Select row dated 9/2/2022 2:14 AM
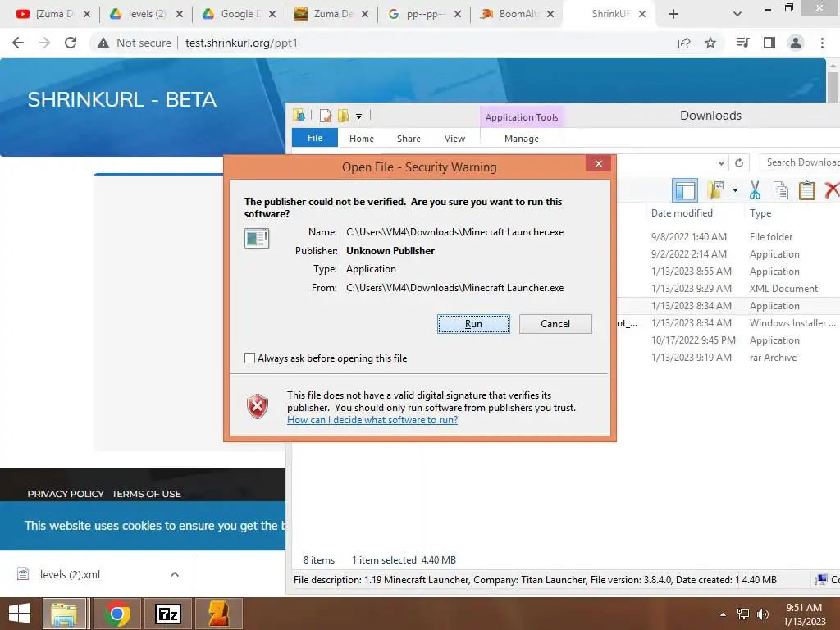The height and width of the screenshot is (630, 840). (x=728, y=254)
